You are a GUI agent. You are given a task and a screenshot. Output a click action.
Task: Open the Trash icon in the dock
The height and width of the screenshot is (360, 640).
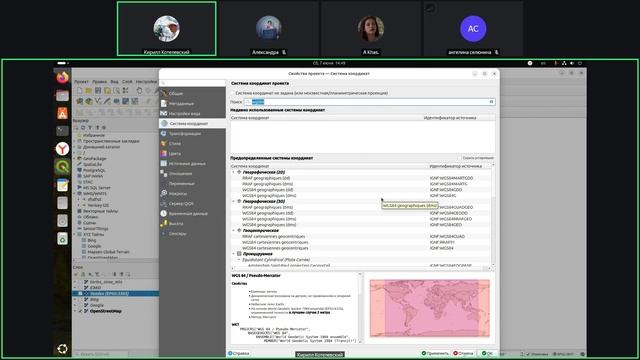[x=62, y=239]
